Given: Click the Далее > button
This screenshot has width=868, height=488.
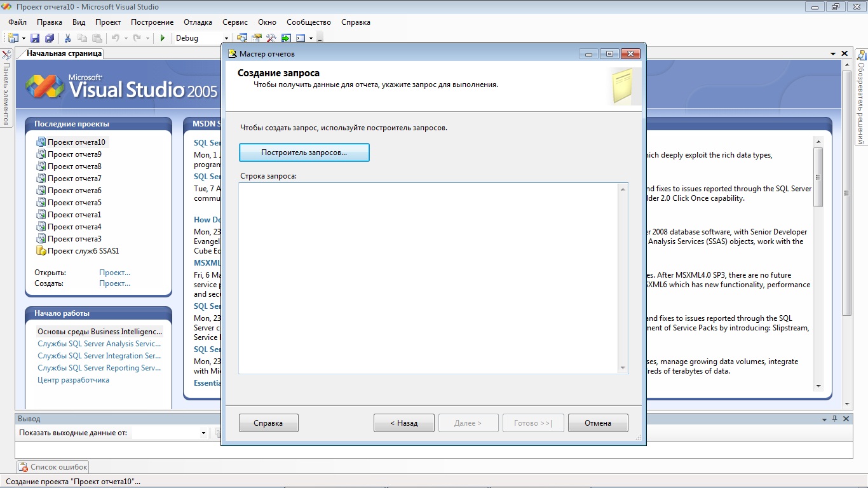Looking at the screenshot, I should click(x=468, y=423).
